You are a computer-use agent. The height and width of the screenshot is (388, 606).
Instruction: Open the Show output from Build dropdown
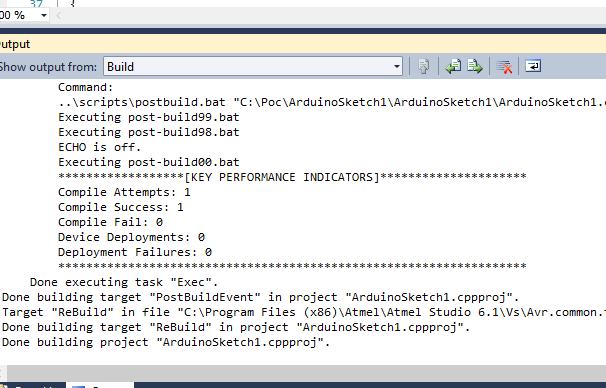[253, 66]
